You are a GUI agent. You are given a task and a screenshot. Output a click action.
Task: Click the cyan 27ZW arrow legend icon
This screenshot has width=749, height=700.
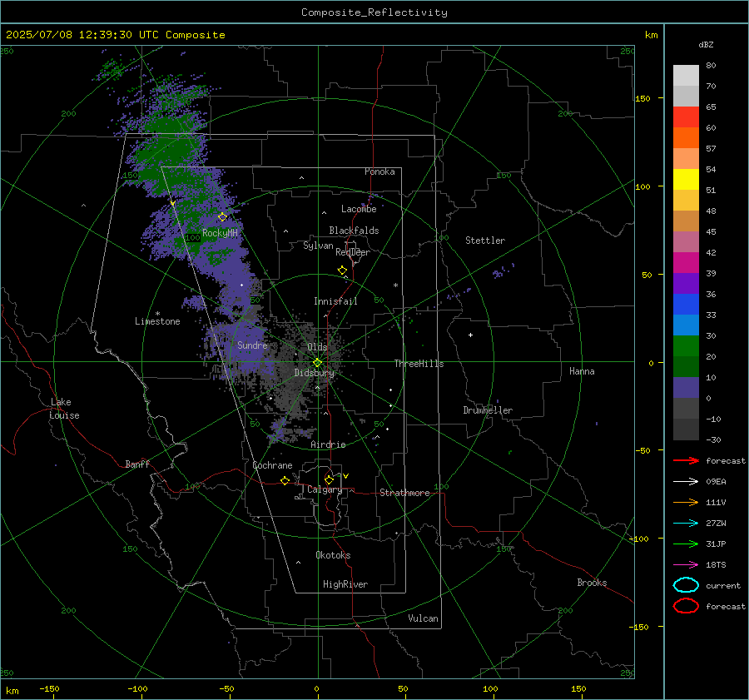point(686,524)
